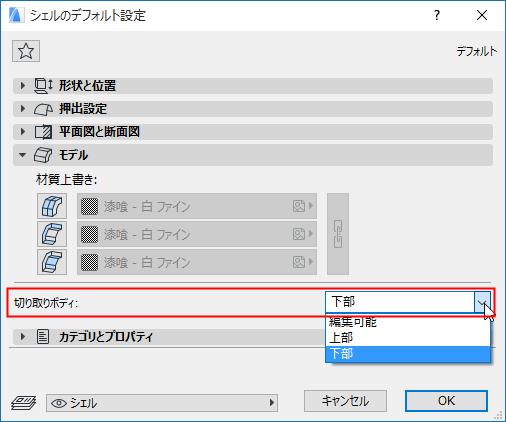This screenshot has width=506, height=422.
Task: Click the カテゴリとプロパティ list icon
Action: tap(43, 337)
